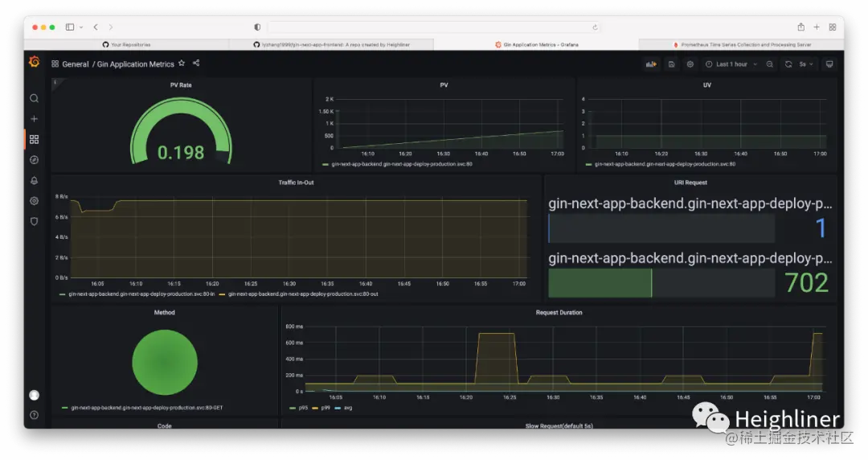This screenshot has height=460, width=868.
Task: Open the Search dashboards sidebar icon
Action: pos(35,99)
